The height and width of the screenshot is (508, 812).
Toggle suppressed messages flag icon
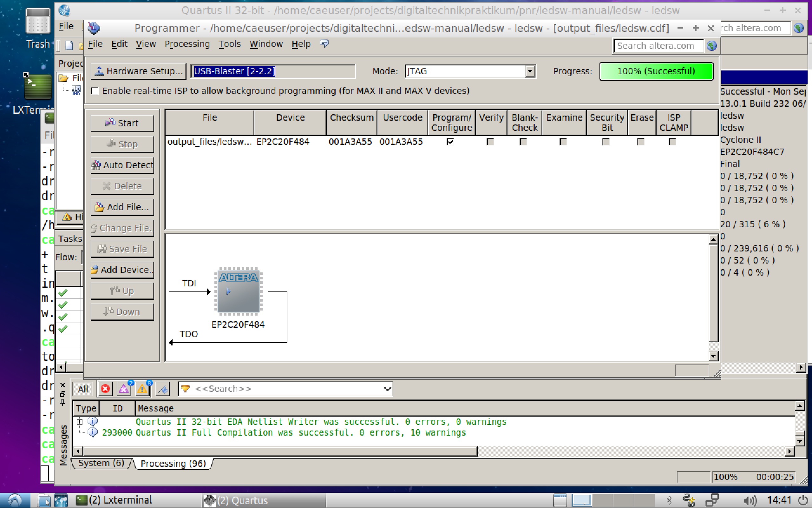coord(163,389)
